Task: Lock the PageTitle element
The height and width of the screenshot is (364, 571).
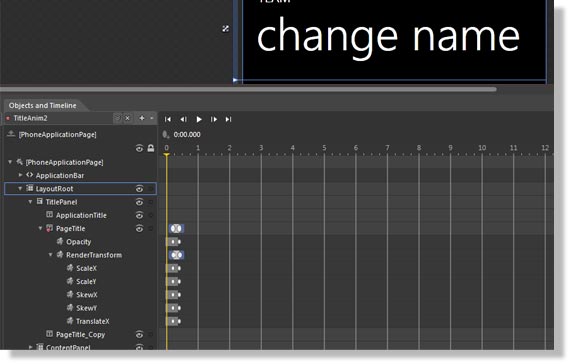Action: pos(151,229)
